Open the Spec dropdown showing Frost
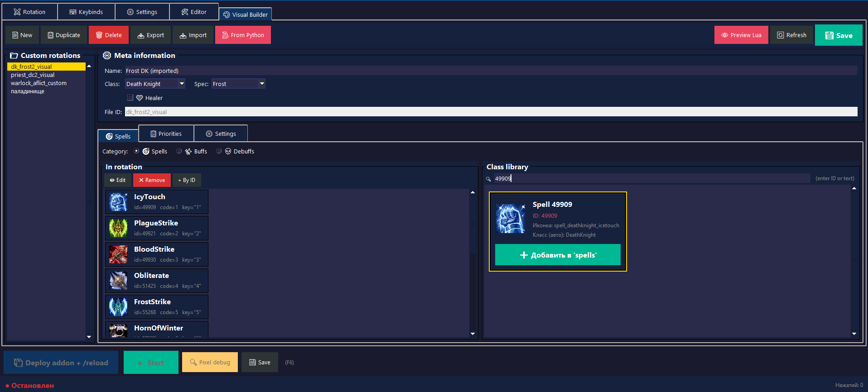The height and width of the screenshot is (392, 868). (x=238, y=84)
